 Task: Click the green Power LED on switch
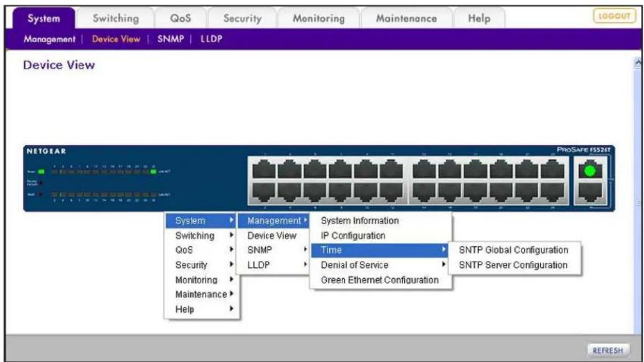pyautogui.click(x=41, y=171)
